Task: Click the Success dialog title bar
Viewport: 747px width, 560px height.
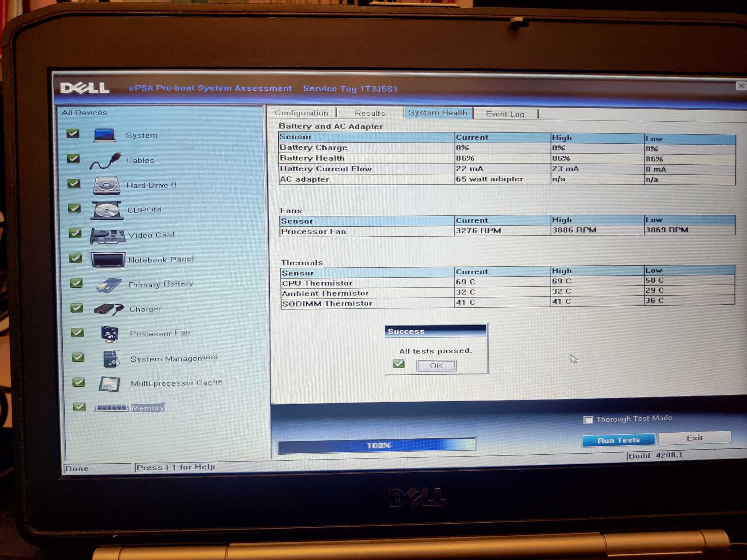Action: click(436, 331)
